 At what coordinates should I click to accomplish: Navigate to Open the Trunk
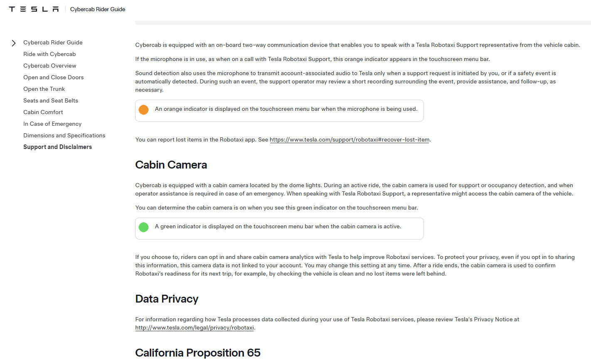pos(44,89)
